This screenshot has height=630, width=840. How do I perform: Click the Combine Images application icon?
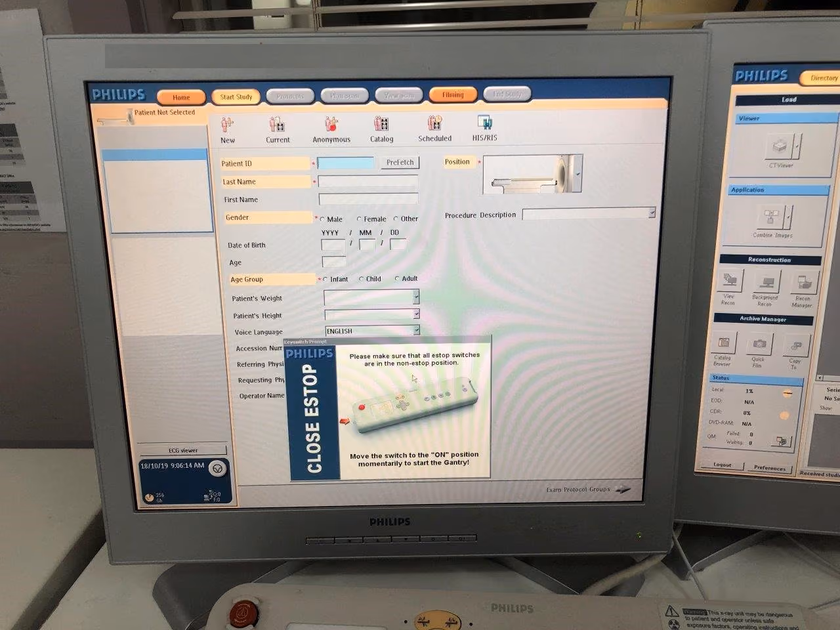click(771, 217)
